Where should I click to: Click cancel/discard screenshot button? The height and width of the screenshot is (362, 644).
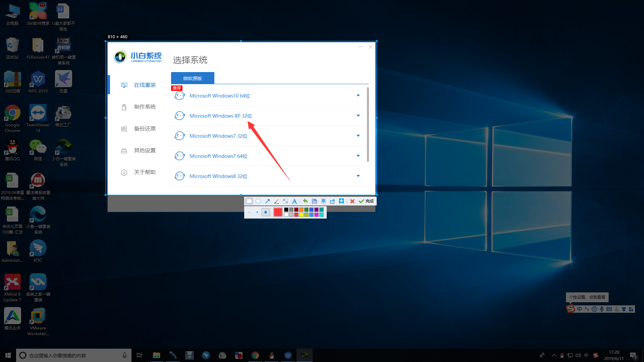coord(352,201)
